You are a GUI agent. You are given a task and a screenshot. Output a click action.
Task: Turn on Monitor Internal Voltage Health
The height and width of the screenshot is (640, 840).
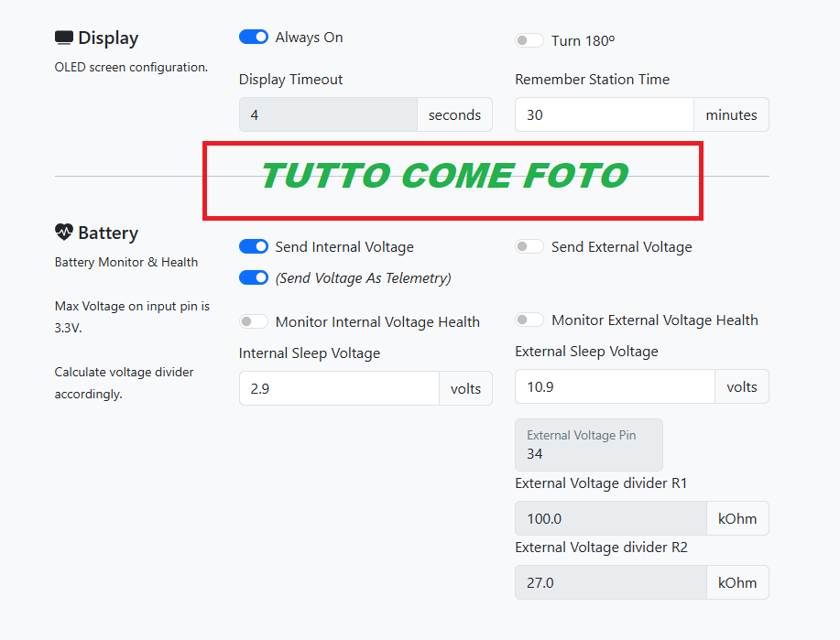pos(254,321)
